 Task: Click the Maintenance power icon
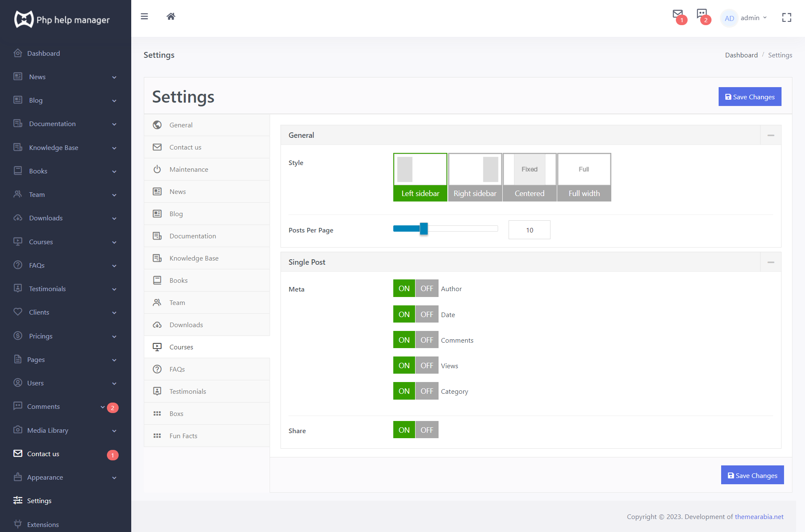[x=157, y=169]
